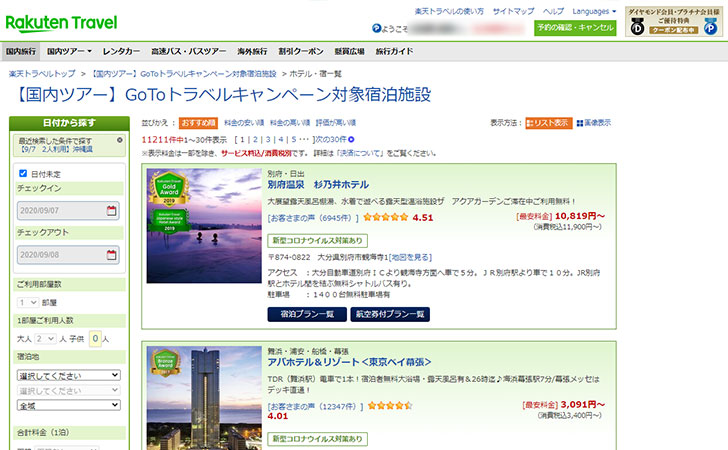728x450 pixels.
Task: Open APA Hotel お客さまの声 12347件 reviews
Action: 315,406
